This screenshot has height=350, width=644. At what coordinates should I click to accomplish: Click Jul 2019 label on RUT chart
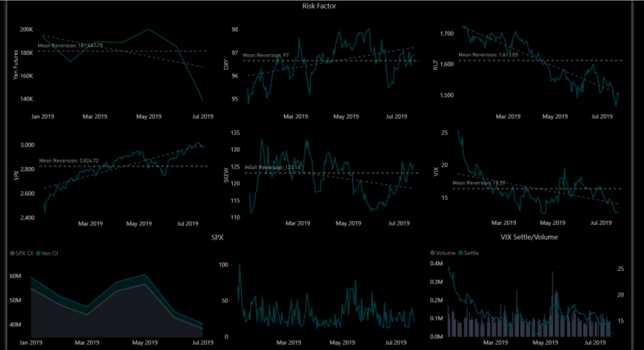(x=602, y=116)
